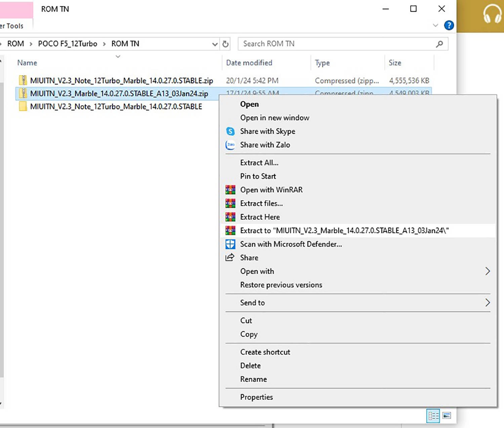Open the partially visible Tools ribbon tab
The image size is (504, 428).
(x=12, y=26)
